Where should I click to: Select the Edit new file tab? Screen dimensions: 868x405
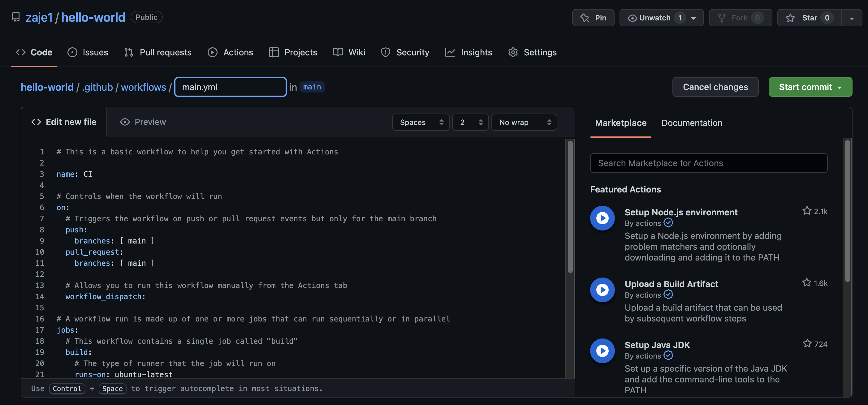(x=64, y=122)
